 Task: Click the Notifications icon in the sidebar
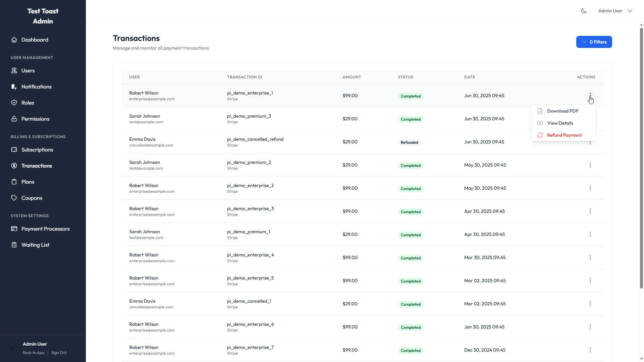coord(14,86)
